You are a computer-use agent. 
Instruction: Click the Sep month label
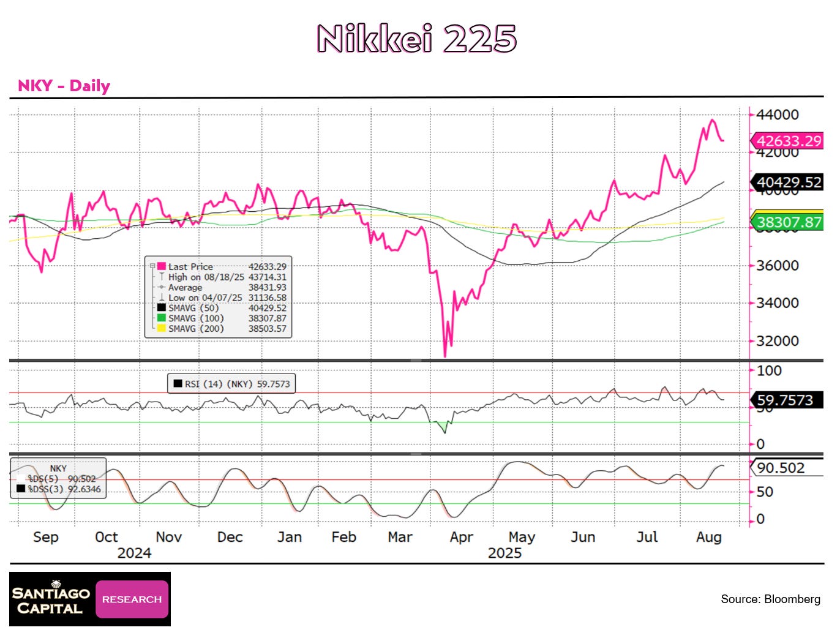pyautogui.click(x=46, y=538)
